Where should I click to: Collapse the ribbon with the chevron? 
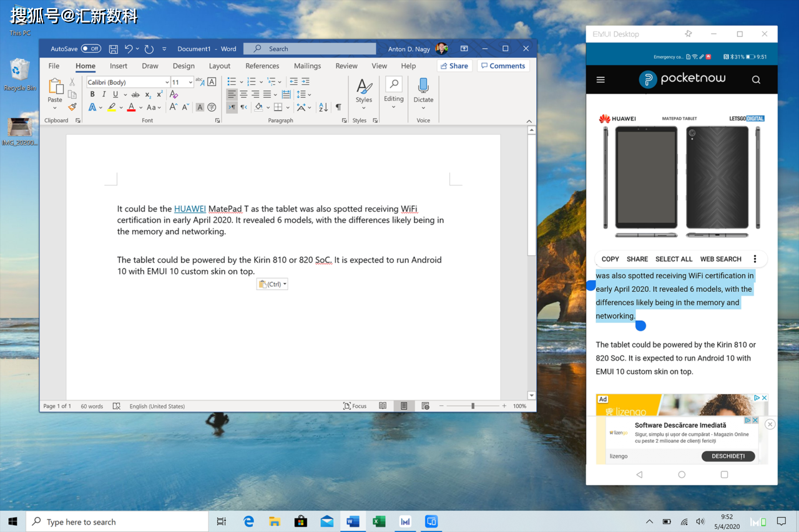[529, 121]
